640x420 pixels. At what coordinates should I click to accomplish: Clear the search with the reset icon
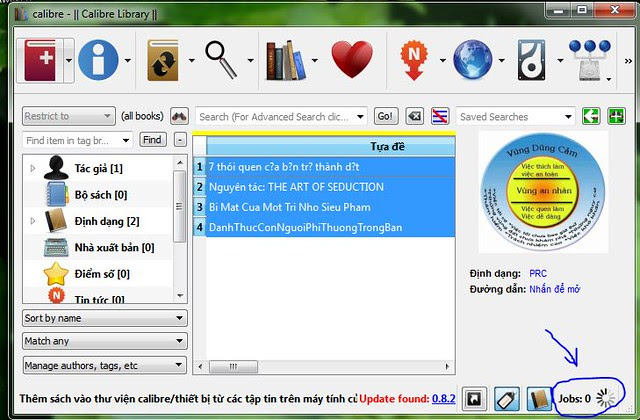[x=414, y=116]
